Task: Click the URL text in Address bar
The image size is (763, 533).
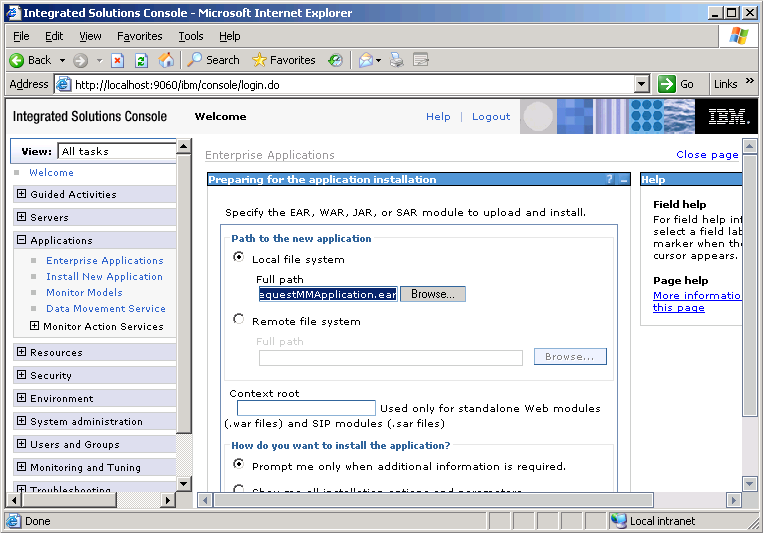Action: [177, 85]
